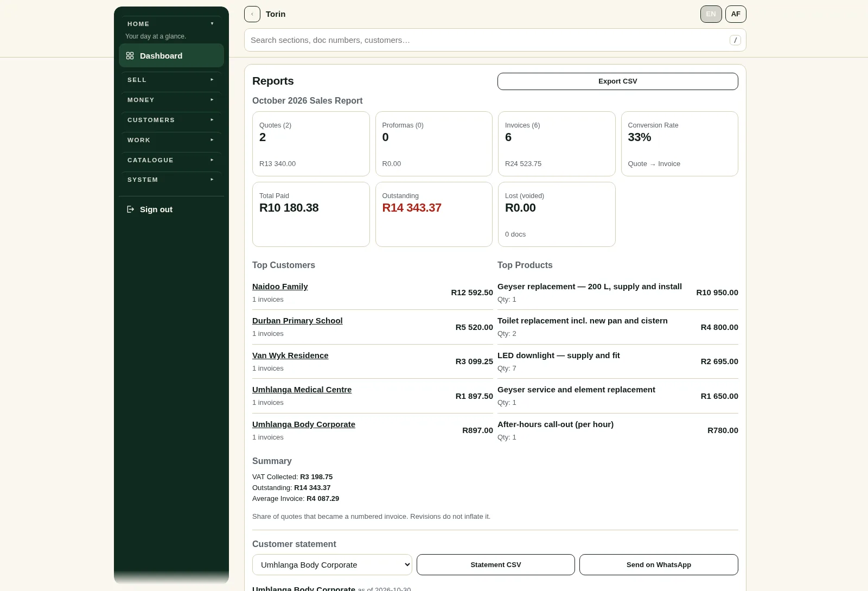Click the slash shortcut badge in search

coord(735,40)
